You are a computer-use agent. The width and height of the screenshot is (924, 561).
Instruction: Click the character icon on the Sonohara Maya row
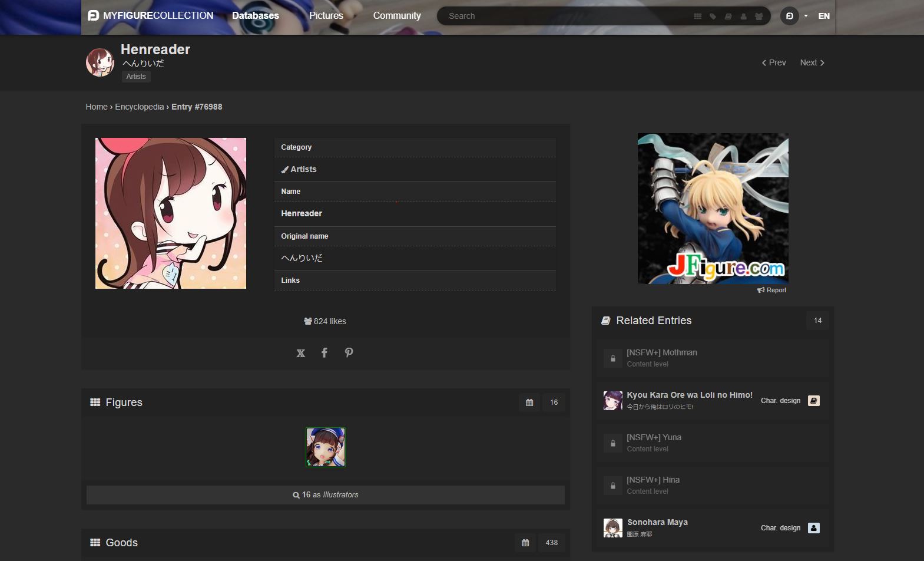[814, 528]
